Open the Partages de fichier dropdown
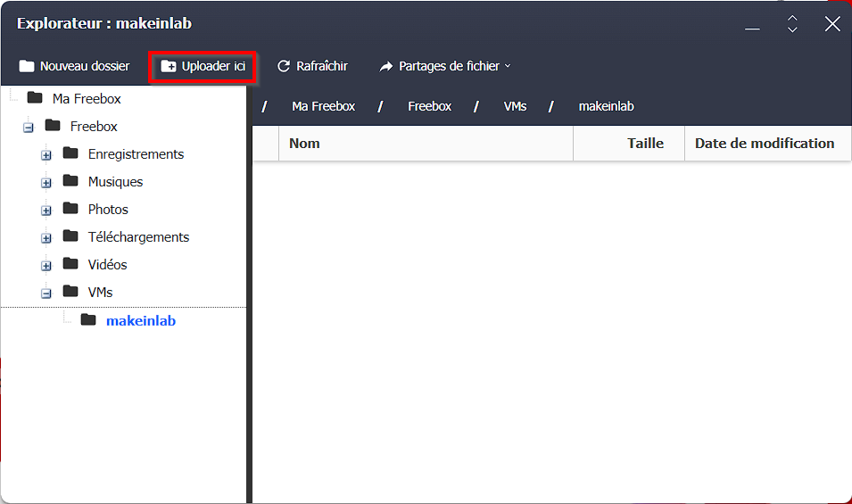Image resolution: width=852 pixels, height=504 pixels. [x=445, y=66]
